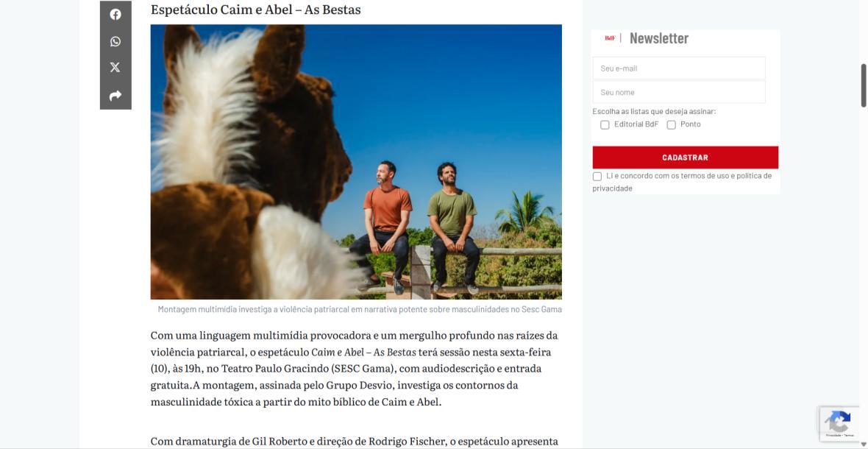The image size is (868, 449).
Task: Click the BdF logo beside Newsletter
Action: point(610,38)
